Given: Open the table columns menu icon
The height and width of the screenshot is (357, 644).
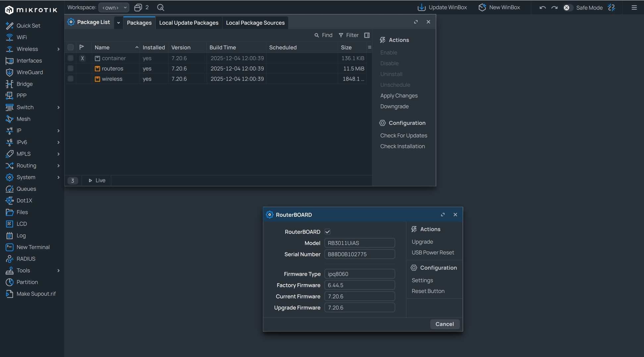Looking at the screenshot, I should tap(370, 47).
